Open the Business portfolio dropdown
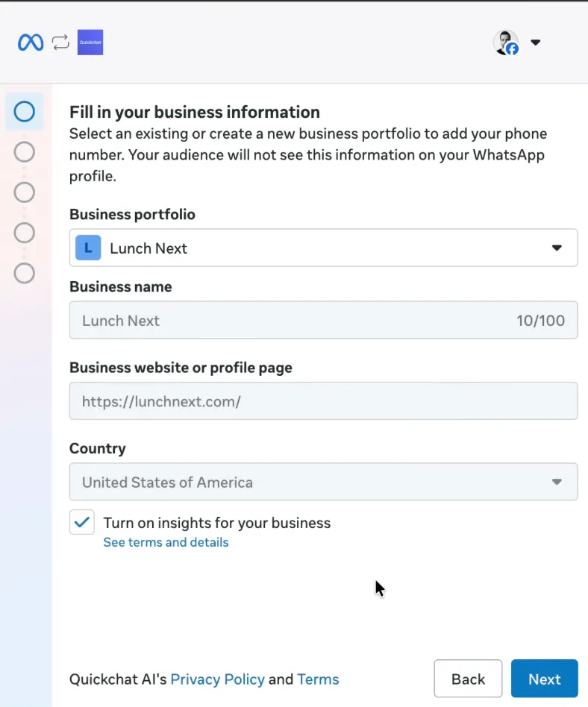The height and width of the screenshot is (707, 588). (x=557, y=248)
